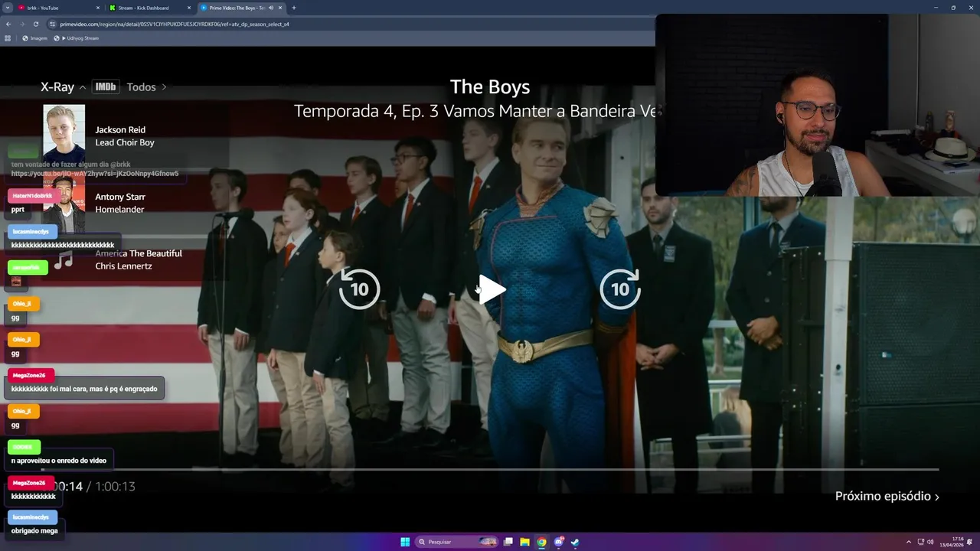Mute the Prime Video tab audio
Screen dimensions: 980x551
tap(271, 8)
